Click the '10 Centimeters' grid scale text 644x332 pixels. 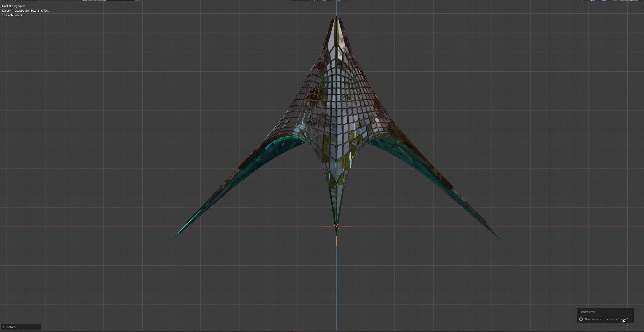pos(12,15)
